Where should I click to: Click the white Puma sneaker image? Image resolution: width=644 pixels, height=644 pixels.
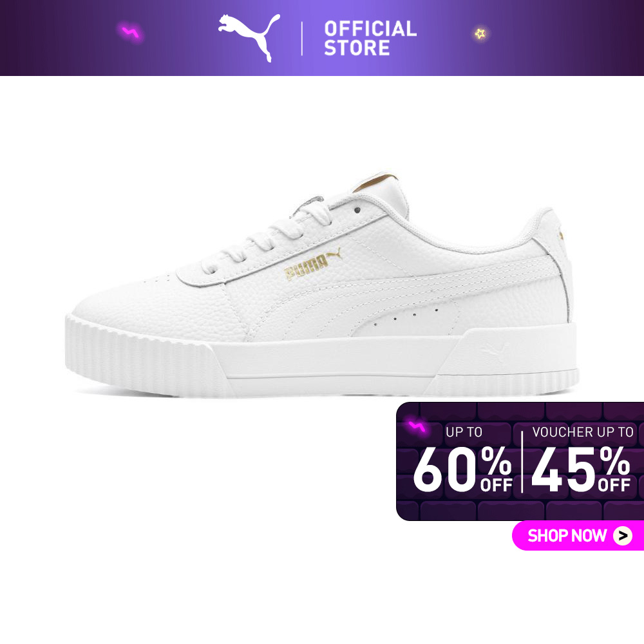[x=322, y=285]
